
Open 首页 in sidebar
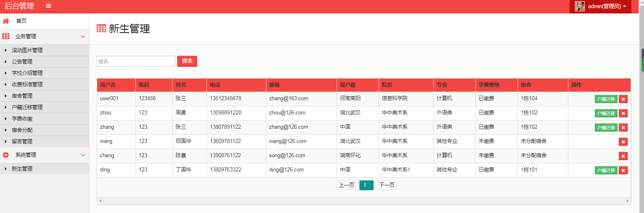pos(45,21)
